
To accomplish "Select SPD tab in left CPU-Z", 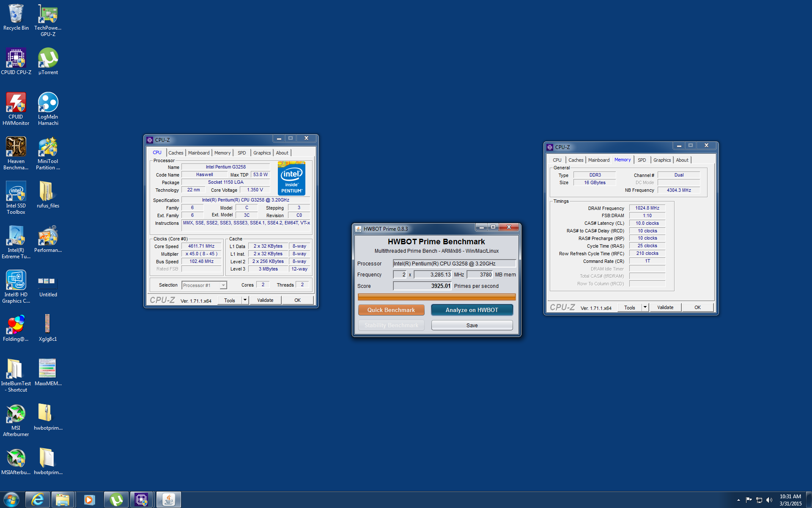I will [242, 153].
